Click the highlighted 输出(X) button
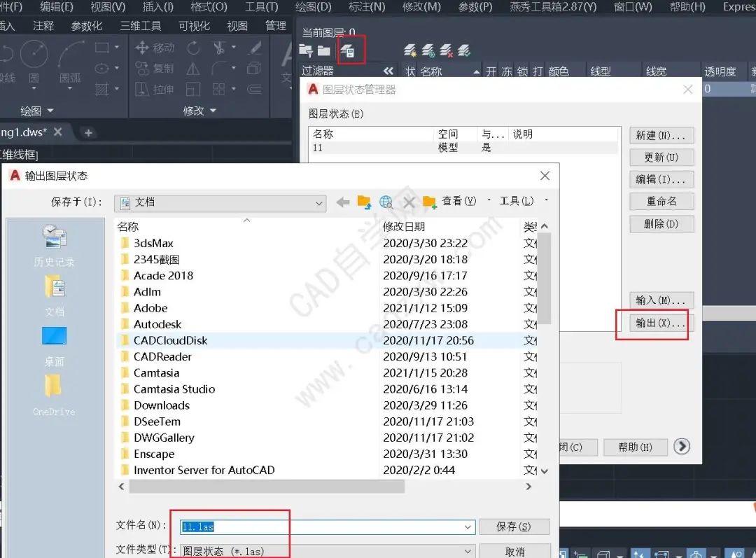Viewport: 756px width, 558px height. (653, 324)
